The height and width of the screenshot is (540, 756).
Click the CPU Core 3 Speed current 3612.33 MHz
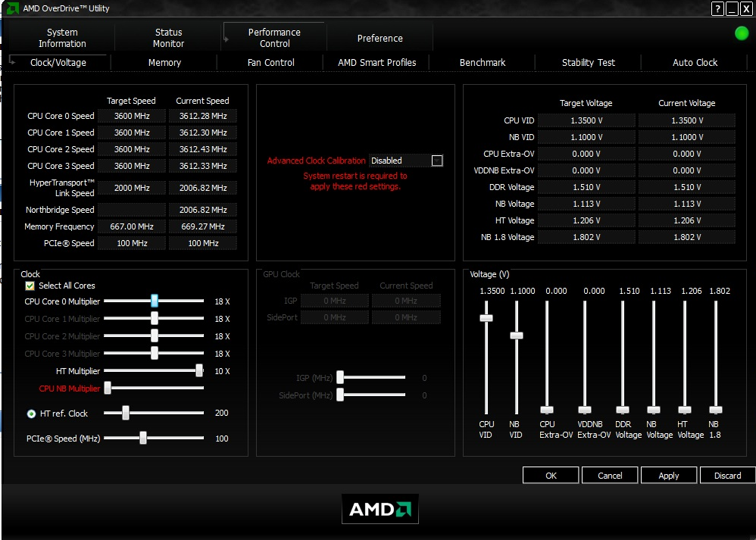click(203, 166)
